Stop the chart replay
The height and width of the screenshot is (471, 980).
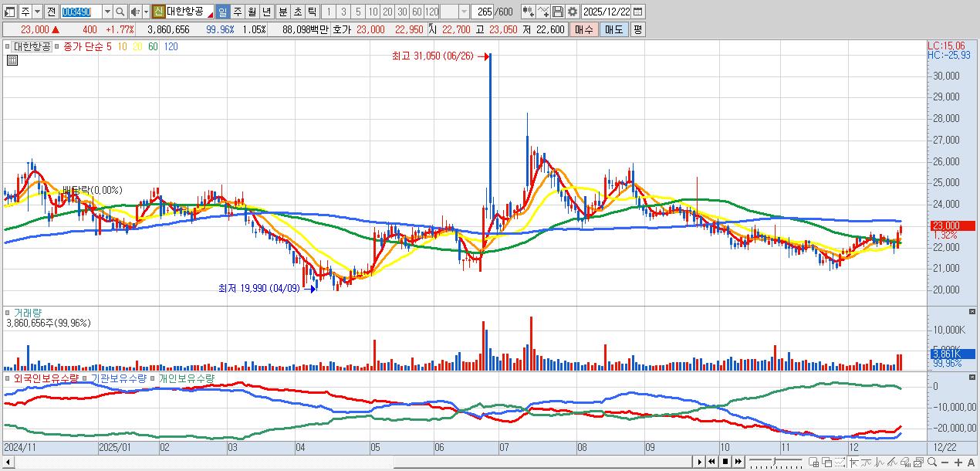pyautogui.click(x=725, y=463)
